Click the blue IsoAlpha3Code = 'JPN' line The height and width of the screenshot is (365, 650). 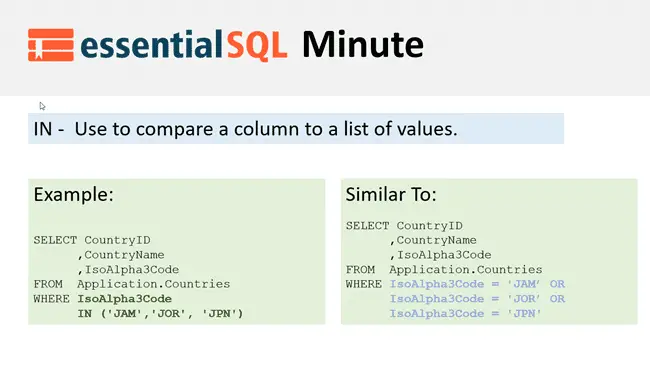click(466, 314)
